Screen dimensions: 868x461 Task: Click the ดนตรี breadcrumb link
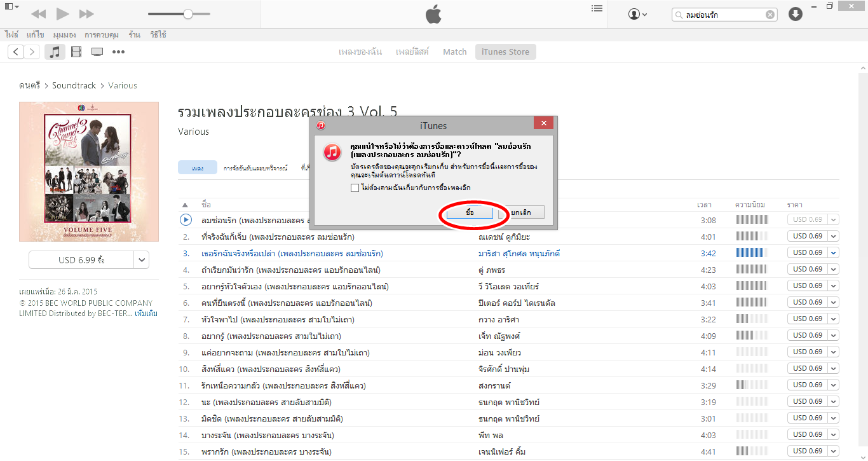coord(29,85)
